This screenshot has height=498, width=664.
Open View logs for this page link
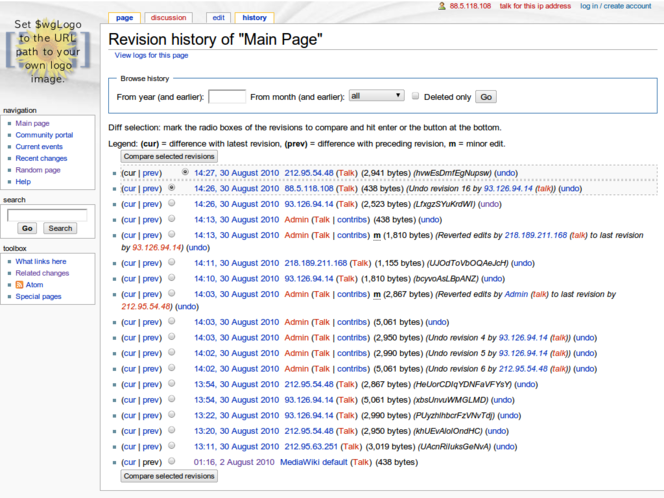151,55
